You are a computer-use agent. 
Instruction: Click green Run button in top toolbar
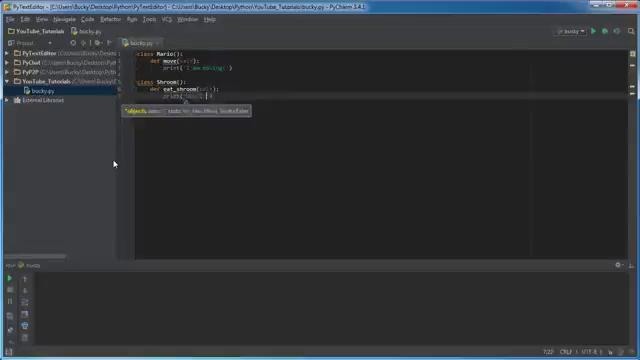pyautogui.click(x=593, y=31)
